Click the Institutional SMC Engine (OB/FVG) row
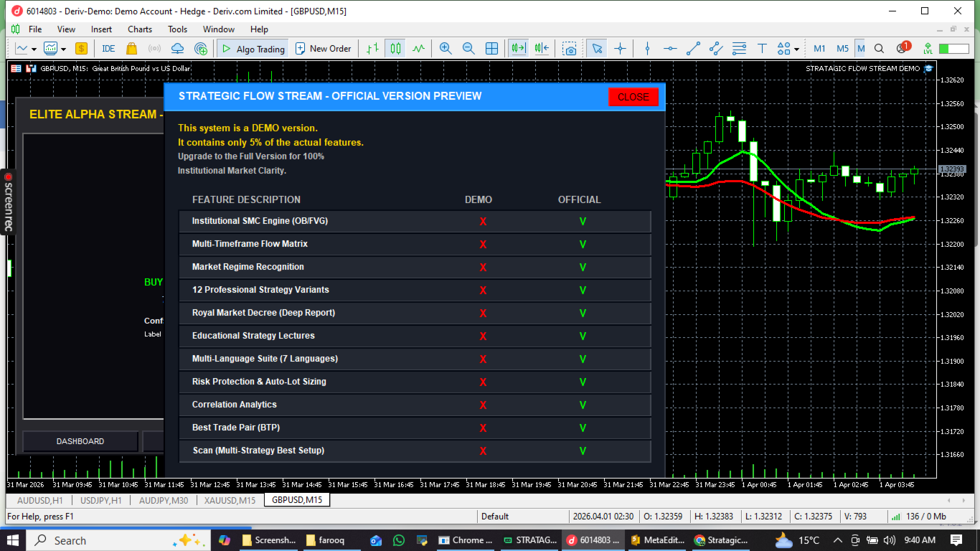Screen dimensions: 980x551 tap(415, 221)
